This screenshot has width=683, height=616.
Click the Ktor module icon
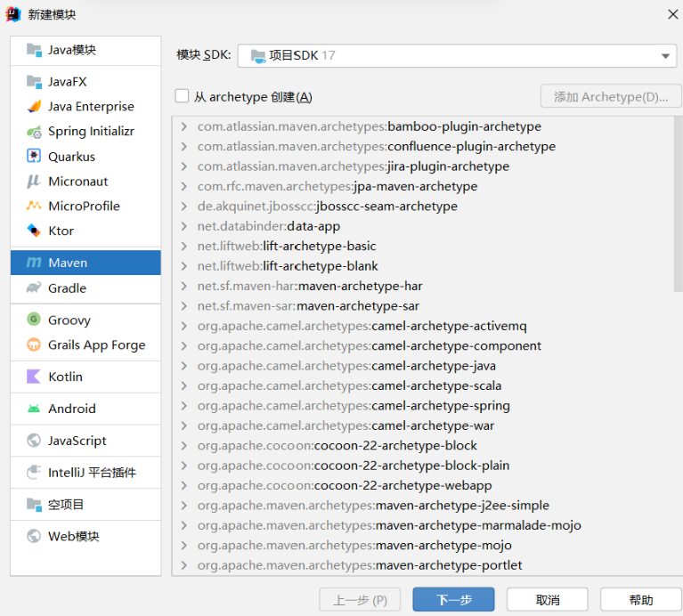(x=34, y=231)
